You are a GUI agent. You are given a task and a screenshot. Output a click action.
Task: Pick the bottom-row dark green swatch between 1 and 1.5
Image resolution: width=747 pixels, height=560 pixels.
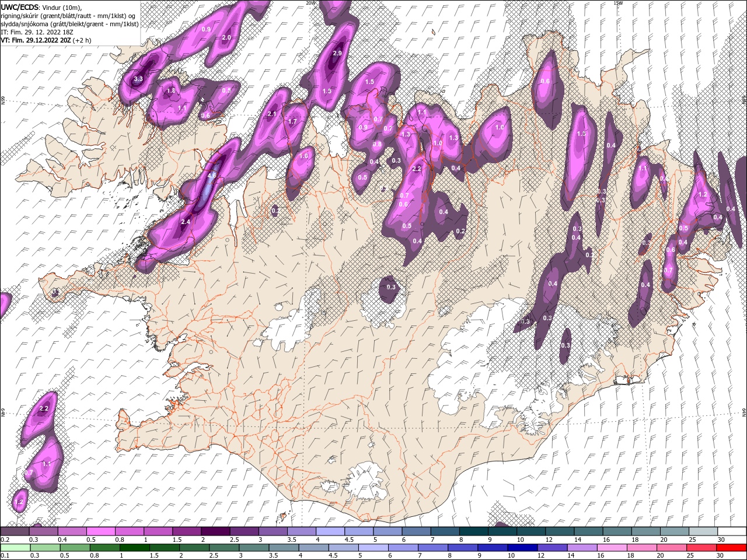pos(134,548)
